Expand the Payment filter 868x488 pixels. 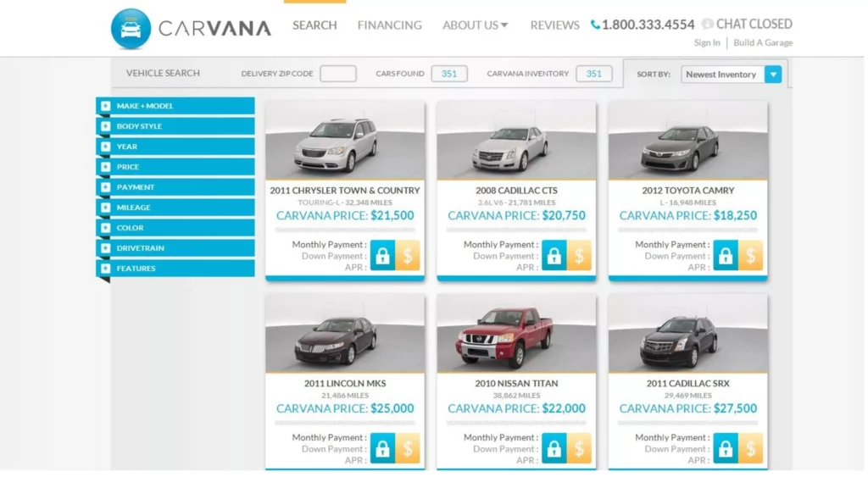175,187
